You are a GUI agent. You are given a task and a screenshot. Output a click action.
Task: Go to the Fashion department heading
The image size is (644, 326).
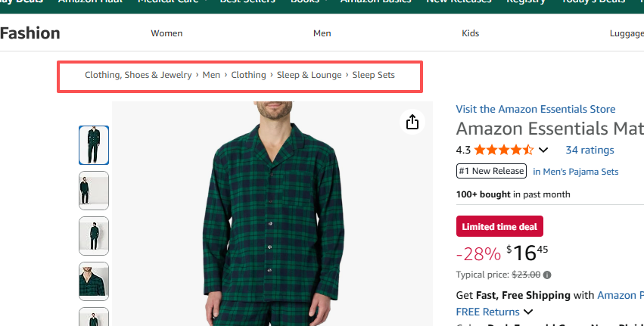[30, 33]
